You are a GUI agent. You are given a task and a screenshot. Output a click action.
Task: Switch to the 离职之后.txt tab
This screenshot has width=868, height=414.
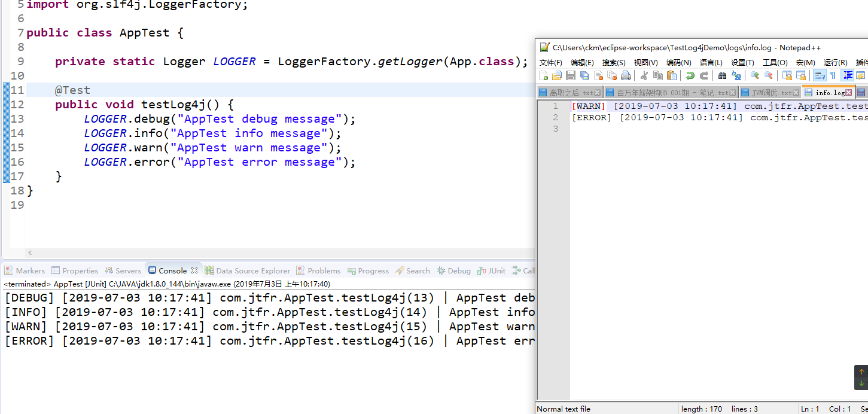point(570,93)
